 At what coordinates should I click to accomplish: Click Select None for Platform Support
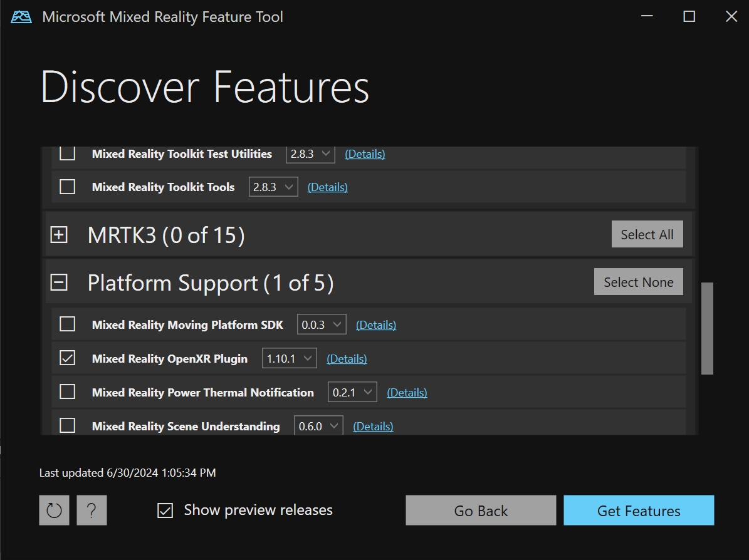(x=638, y=281)
